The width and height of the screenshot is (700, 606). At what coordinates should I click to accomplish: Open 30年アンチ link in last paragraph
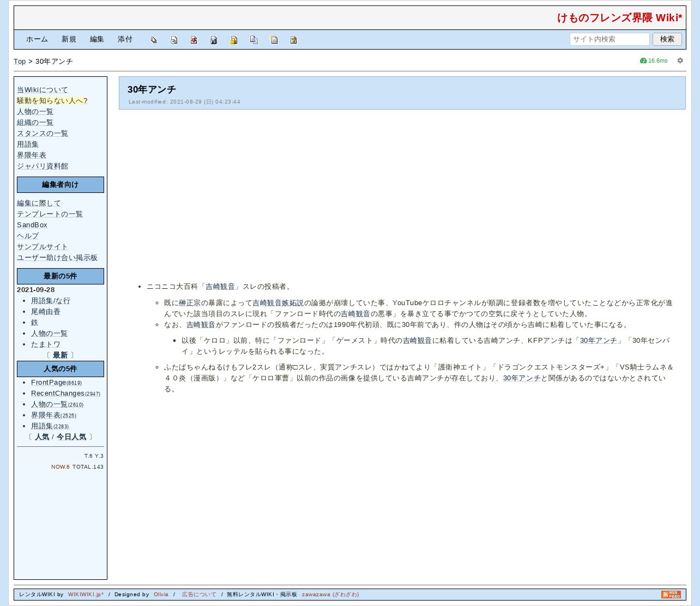coord(522,378)
